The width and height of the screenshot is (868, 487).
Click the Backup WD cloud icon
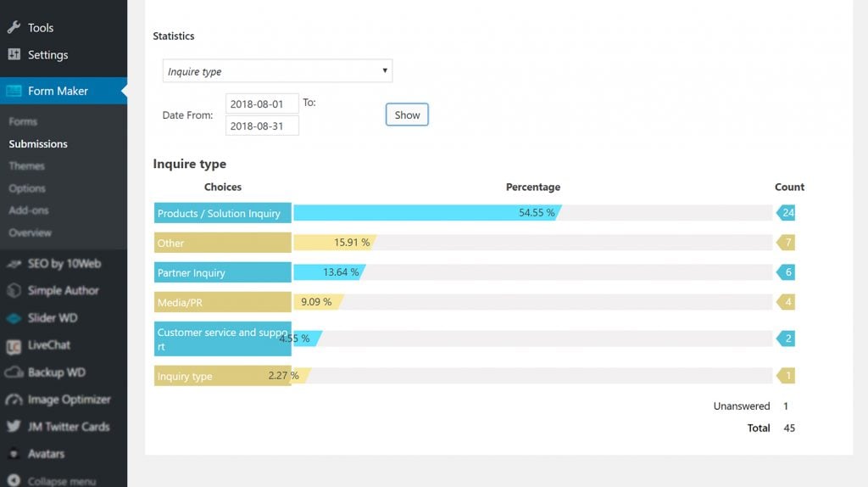coord(14,372)
